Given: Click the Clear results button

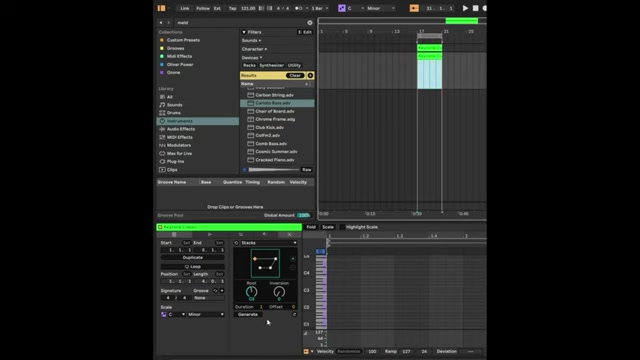Looking at the screenshot, I should tap(295, 76).
